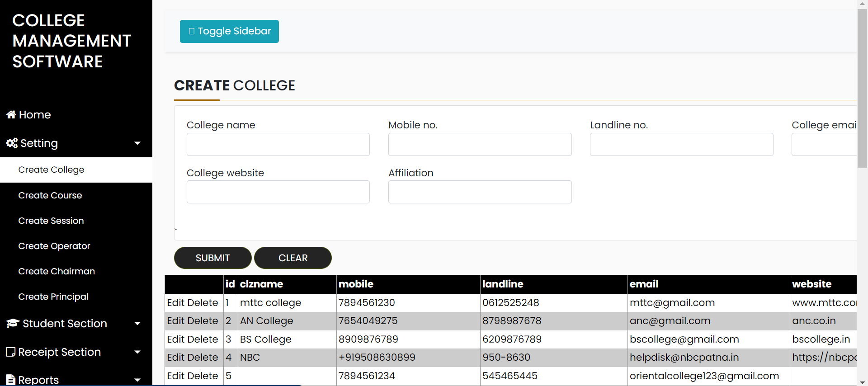Open the Create Course menu item
The height and width of the screenshot is (386, 868).
tap(50, 195)
